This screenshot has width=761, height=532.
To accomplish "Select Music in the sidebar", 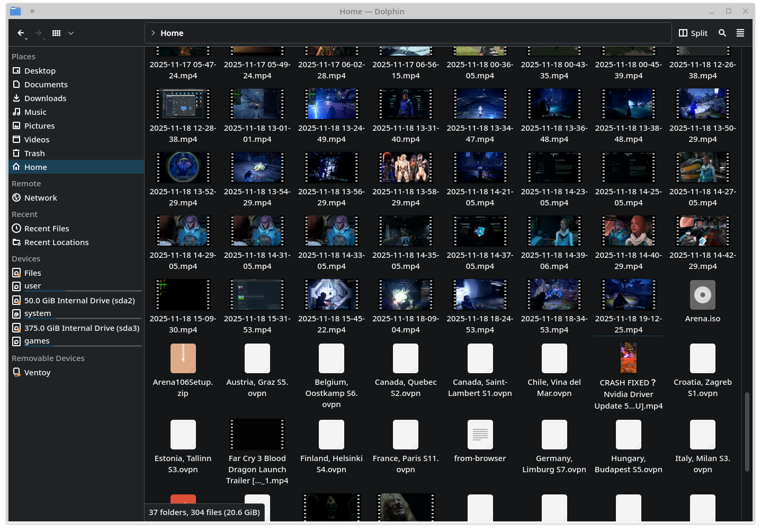I will [x=76, y=112].
